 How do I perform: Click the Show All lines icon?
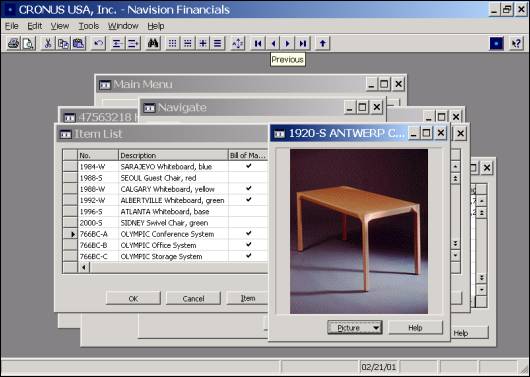pyautogui.click(x=218, y=43)
